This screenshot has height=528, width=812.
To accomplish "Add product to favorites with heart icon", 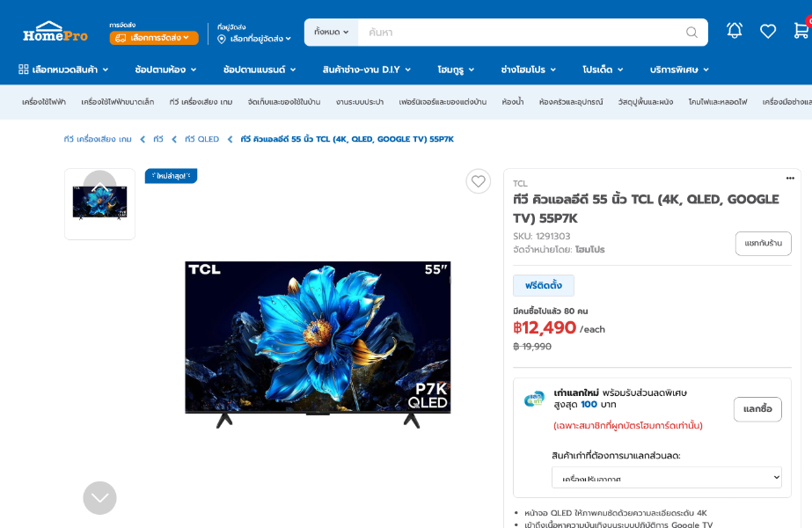I will click(478, 181).
